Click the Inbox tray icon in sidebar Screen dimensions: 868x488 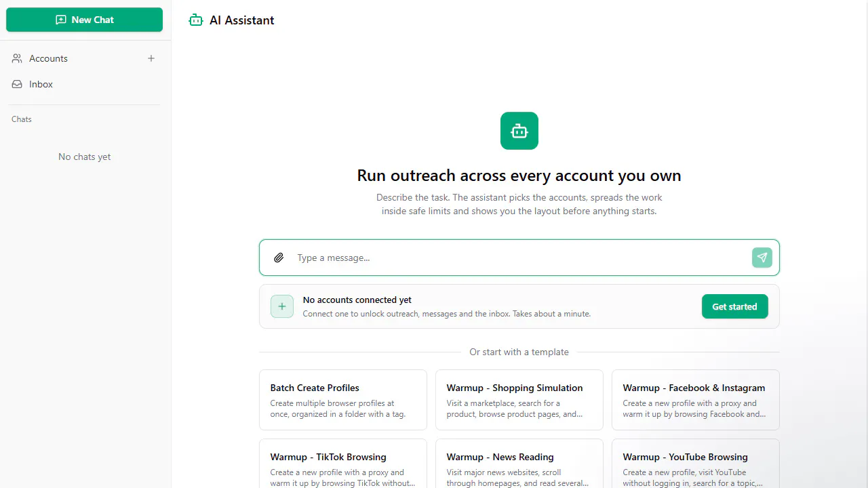point(17,84)
